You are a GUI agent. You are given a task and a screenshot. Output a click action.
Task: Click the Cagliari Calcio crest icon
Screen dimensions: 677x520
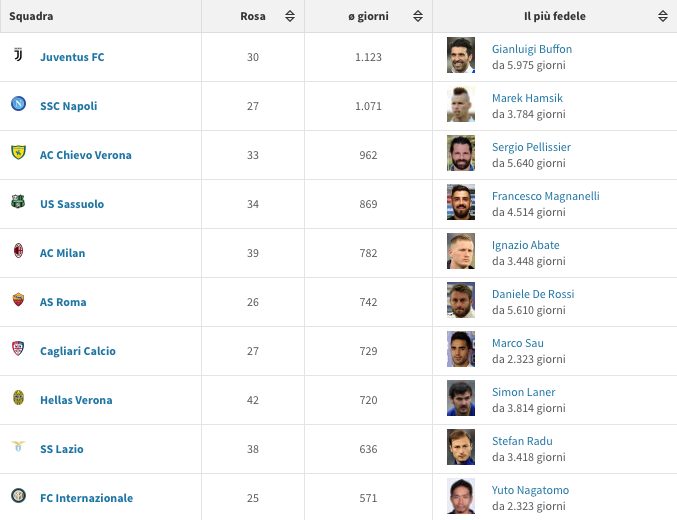18,349
